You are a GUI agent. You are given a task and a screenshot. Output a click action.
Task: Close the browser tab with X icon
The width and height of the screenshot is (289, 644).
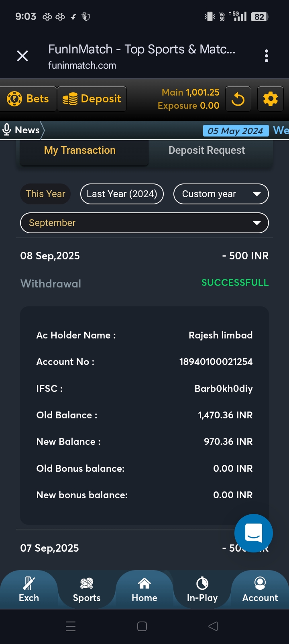(22, 56)
